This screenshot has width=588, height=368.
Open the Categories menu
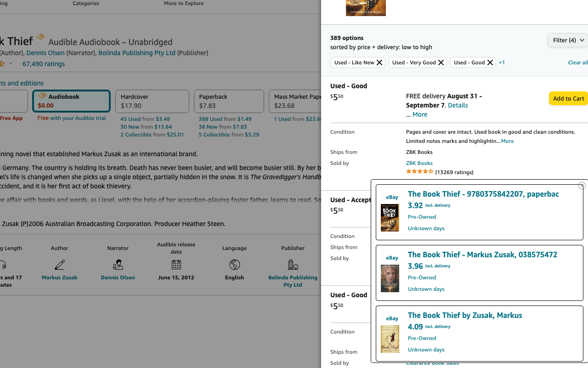[x=86, y=3]
